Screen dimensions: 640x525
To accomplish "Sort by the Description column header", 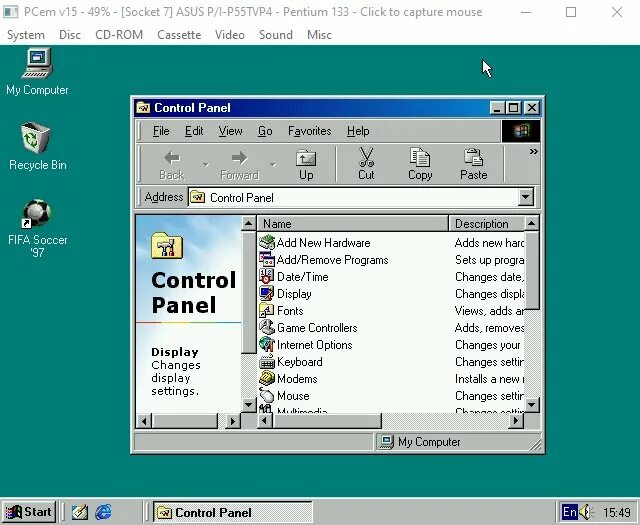I will (486, 224).
